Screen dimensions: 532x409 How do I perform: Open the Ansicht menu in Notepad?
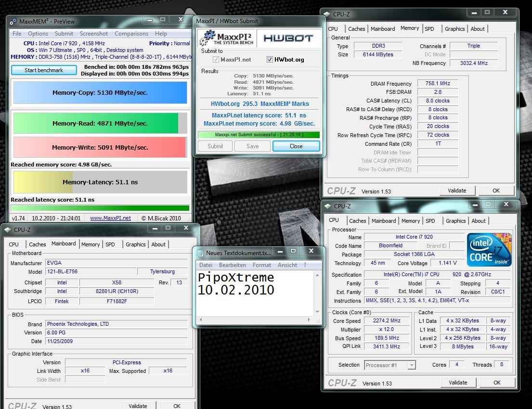pyautogui.click(x=287, y=265)
